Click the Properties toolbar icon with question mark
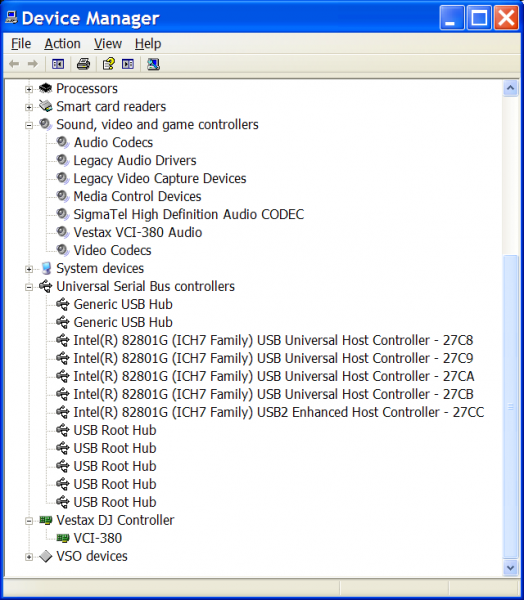Viewport: 524px width, 600px height. click(x=108, y=64)
